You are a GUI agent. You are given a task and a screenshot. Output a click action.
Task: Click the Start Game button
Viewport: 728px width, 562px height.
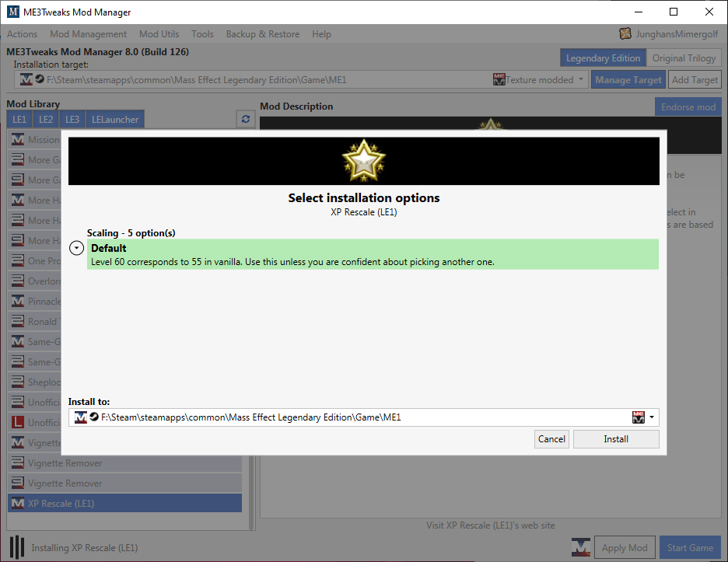tap(690, 547)
